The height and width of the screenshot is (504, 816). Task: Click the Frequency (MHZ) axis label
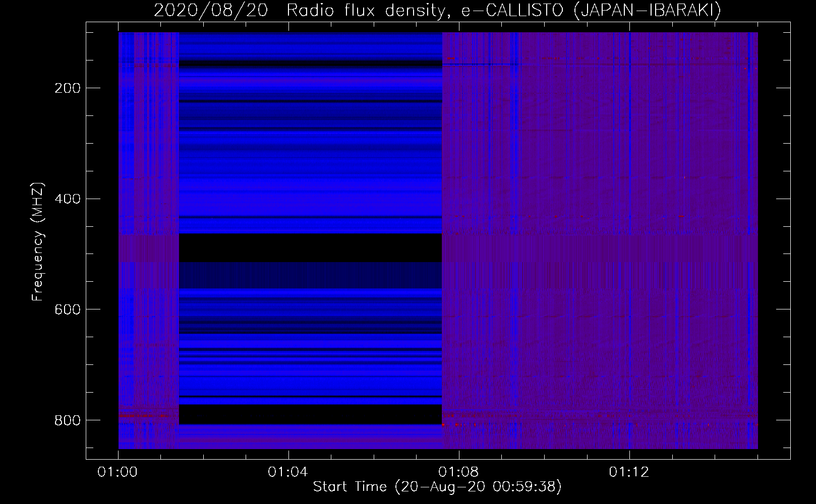pyautogui.click(x=38, y=241)
